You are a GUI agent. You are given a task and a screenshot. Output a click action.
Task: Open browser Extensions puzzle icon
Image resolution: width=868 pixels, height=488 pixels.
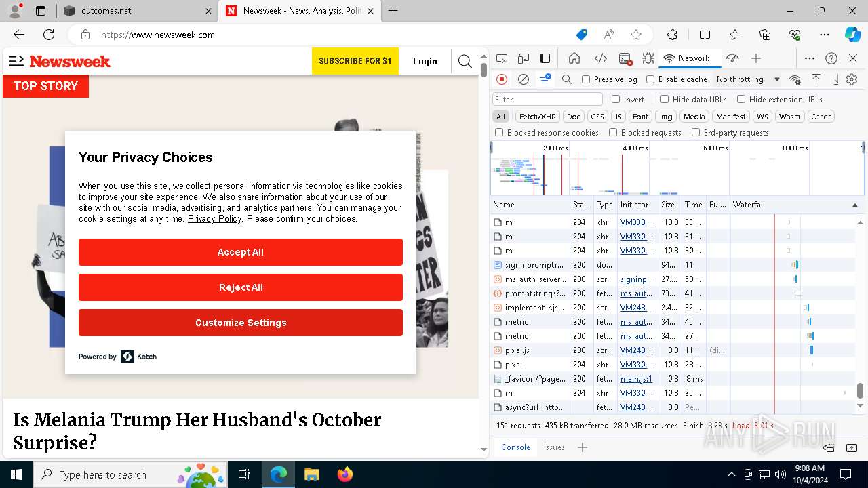click(x=672, y=35)
